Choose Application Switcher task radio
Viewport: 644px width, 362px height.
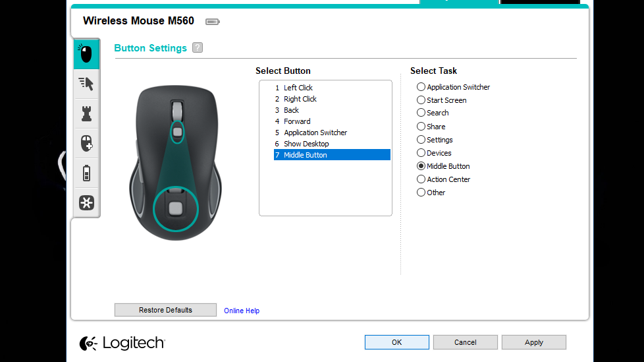point(421,87)
